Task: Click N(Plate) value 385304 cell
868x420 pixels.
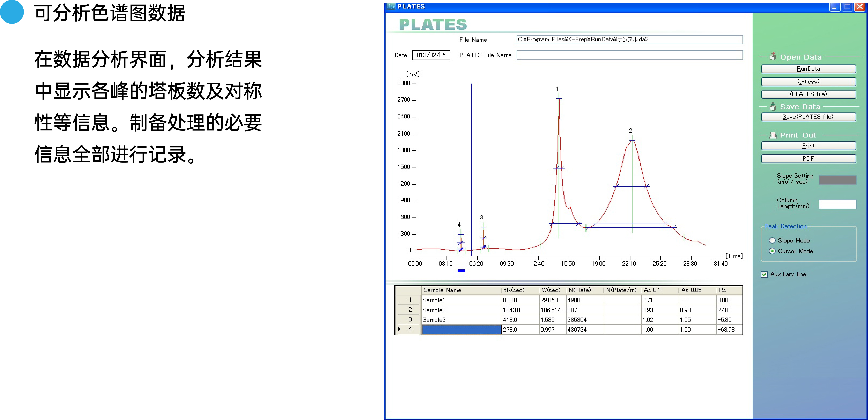Action: (x=585, y=319)
